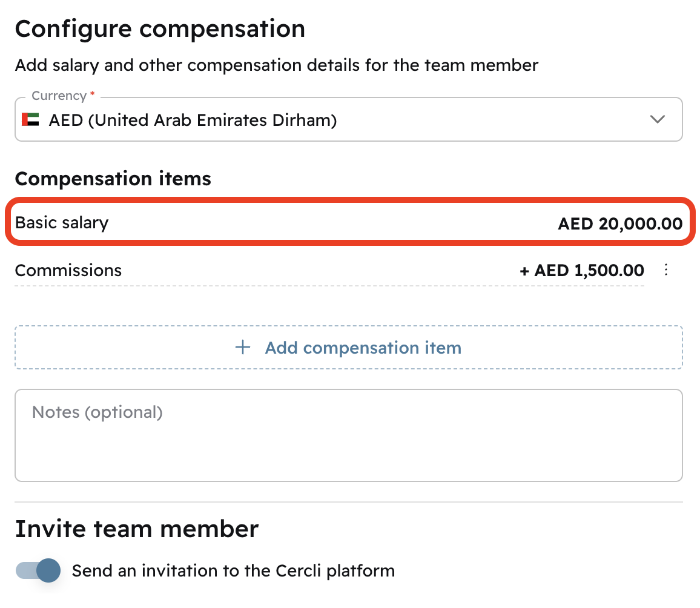Toggle the Cercli platform invitation switch
The height and width of the screenshot is (608, 700).
click(x=39, y=570)
